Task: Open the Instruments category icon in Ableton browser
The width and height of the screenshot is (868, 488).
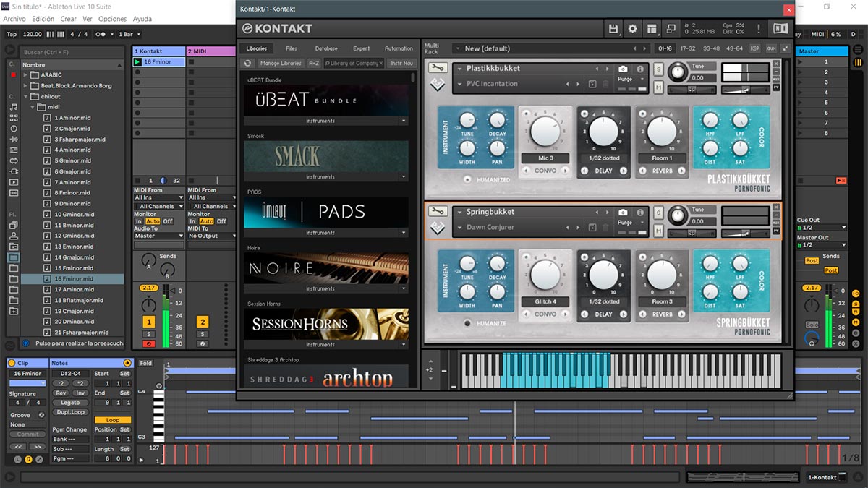Action: (14, 129)
